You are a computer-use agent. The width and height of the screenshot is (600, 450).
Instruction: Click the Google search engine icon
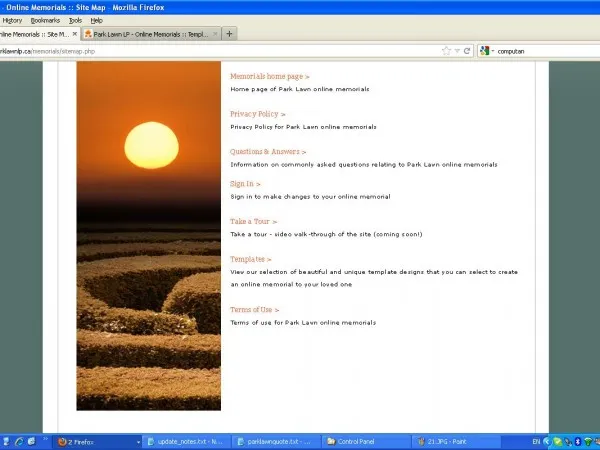pyautogui.click(x=485, y=50)
